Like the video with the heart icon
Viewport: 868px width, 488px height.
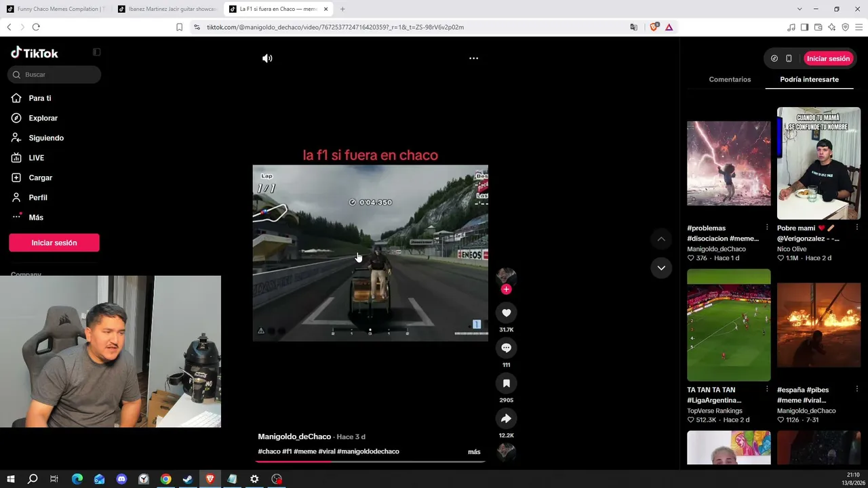point(506,312)
